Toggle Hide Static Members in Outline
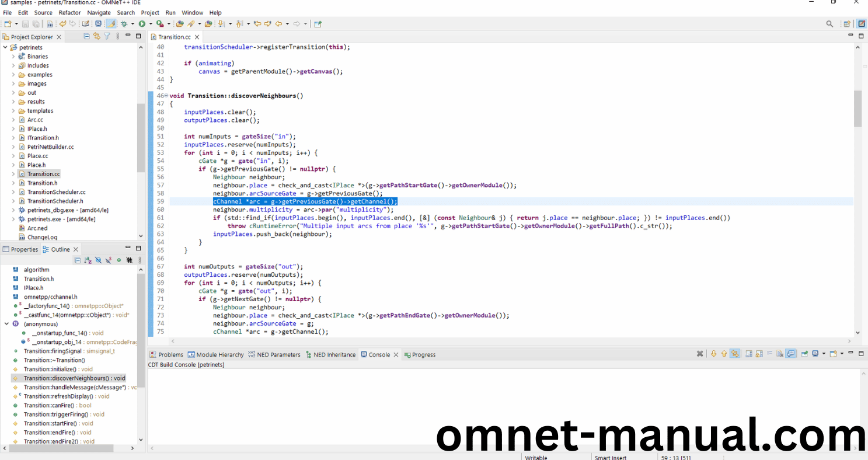Screen dimensions: 868x460 [x=109, y=260]
